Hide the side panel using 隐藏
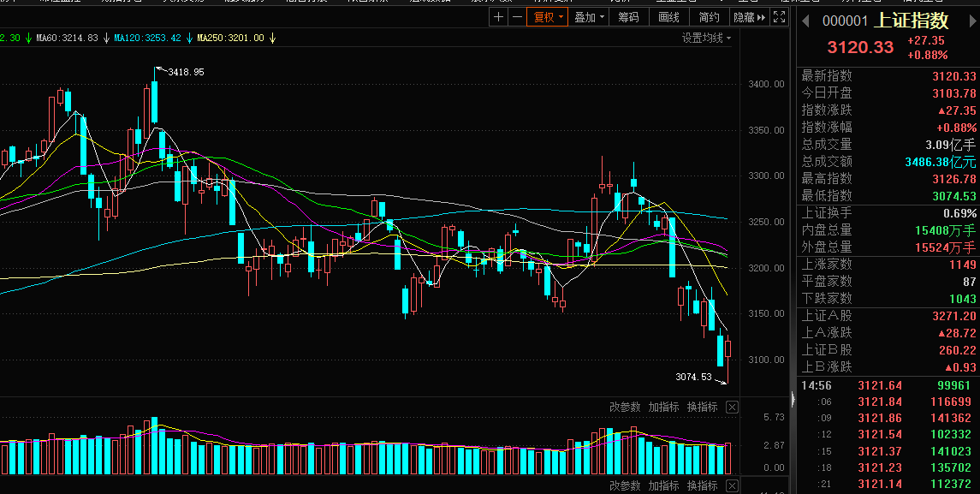 pos(748,17)
